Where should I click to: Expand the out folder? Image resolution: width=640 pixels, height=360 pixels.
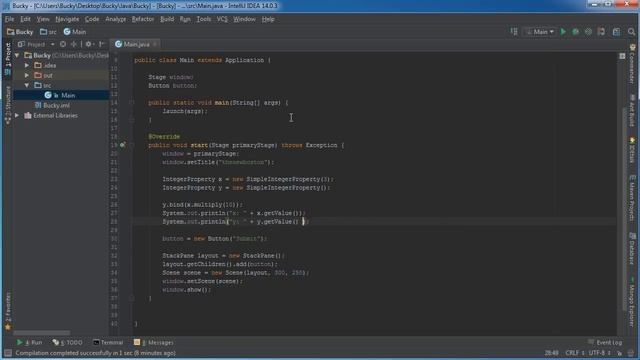pyautogui.click(x=27, y=75)
